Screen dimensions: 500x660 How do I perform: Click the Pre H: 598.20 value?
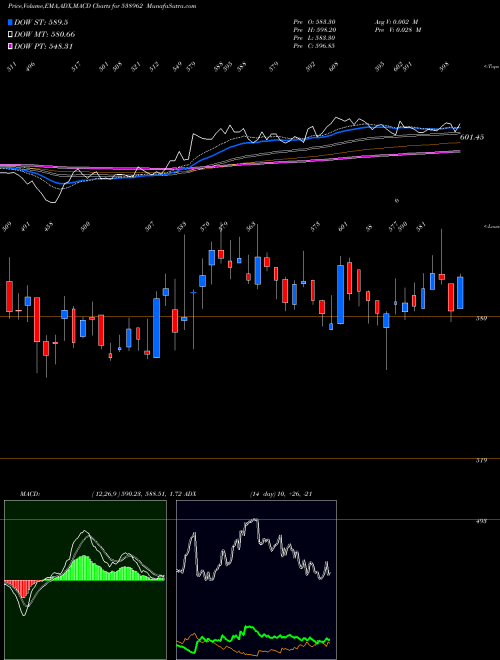pos(314,30)
